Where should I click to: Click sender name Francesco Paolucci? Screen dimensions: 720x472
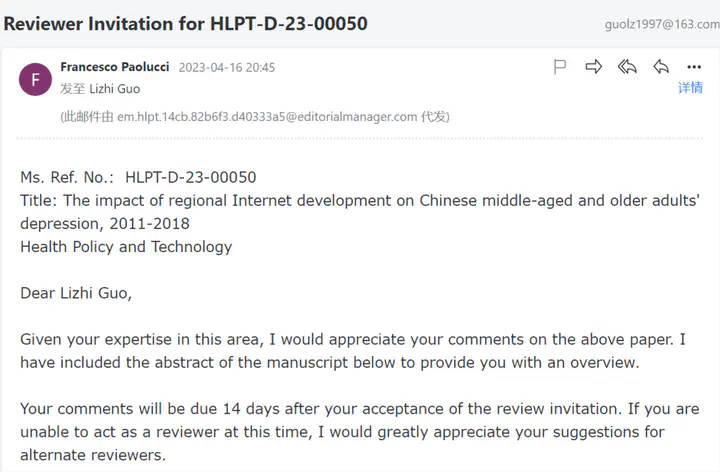pyautogui.click(x=115, y=67)
